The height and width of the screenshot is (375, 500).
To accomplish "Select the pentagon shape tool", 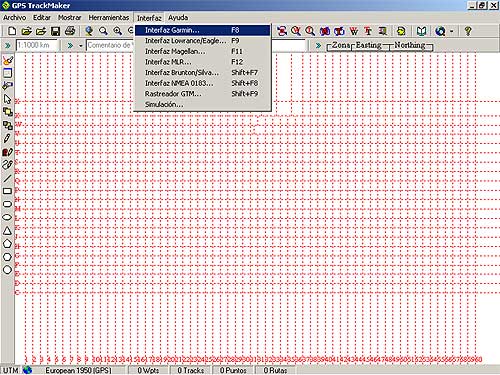I will 7,243.
